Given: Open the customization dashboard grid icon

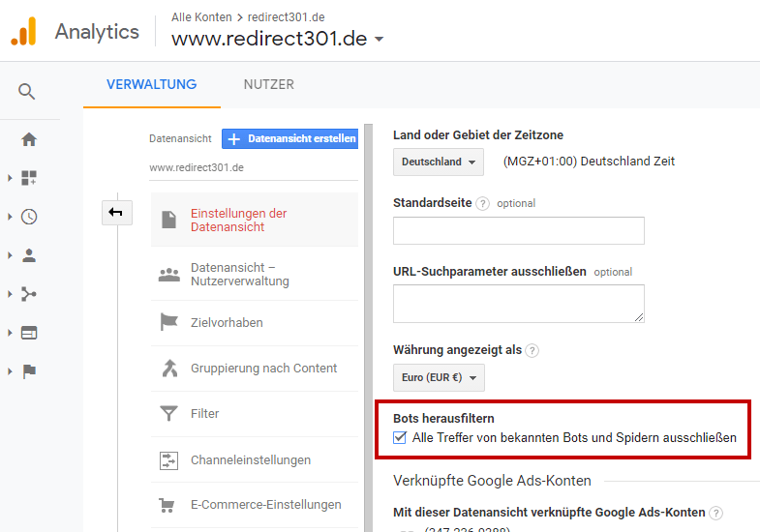Looking at the screenshot, I should tap(29, 178).
